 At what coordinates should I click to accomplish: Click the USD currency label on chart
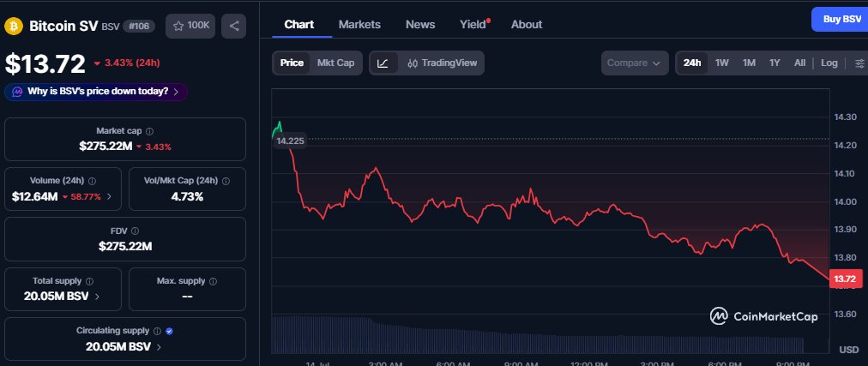tap(848, 350)
